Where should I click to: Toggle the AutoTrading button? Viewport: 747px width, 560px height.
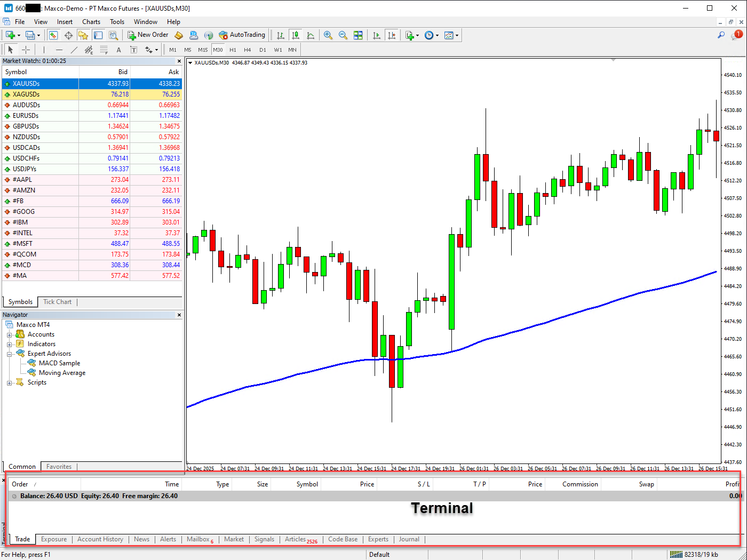242,35
